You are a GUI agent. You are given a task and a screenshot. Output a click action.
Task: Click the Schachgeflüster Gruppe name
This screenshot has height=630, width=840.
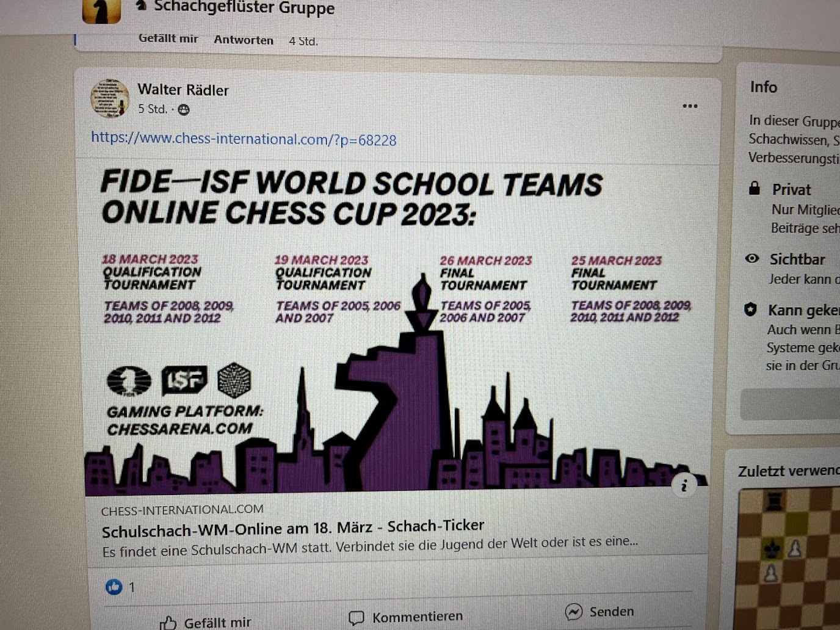coord(244,8)
